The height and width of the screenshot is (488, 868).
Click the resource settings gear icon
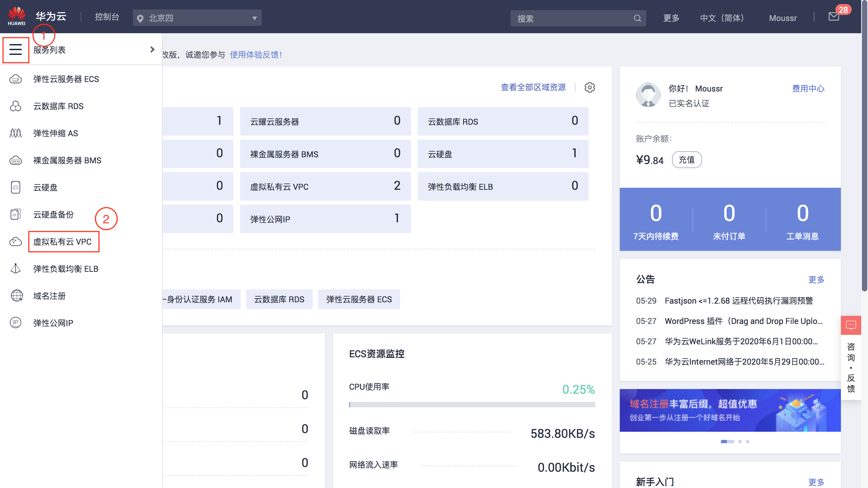click(x=590, y=87)
